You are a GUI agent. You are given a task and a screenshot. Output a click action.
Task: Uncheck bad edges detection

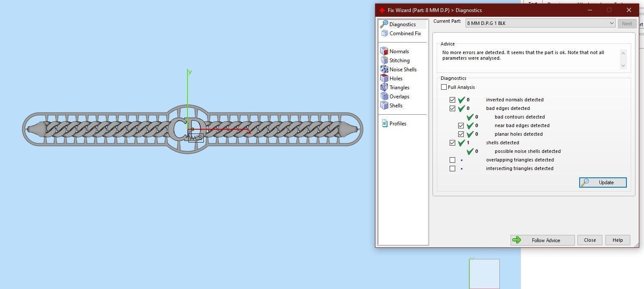(452, 108)
